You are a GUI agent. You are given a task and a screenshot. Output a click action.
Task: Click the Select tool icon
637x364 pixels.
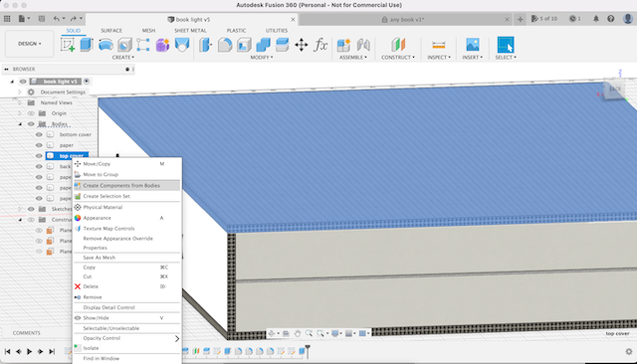click(x=506, y=45)
